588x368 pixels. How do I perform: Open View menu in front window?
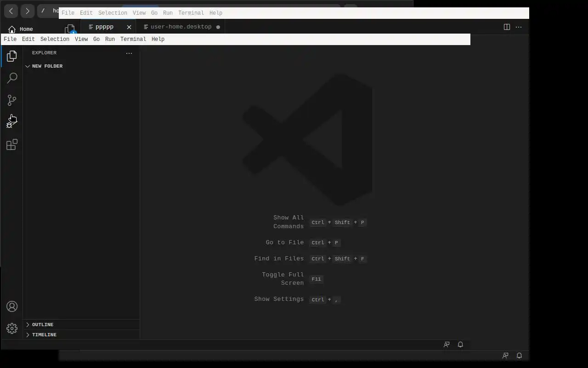click(81, 39)
